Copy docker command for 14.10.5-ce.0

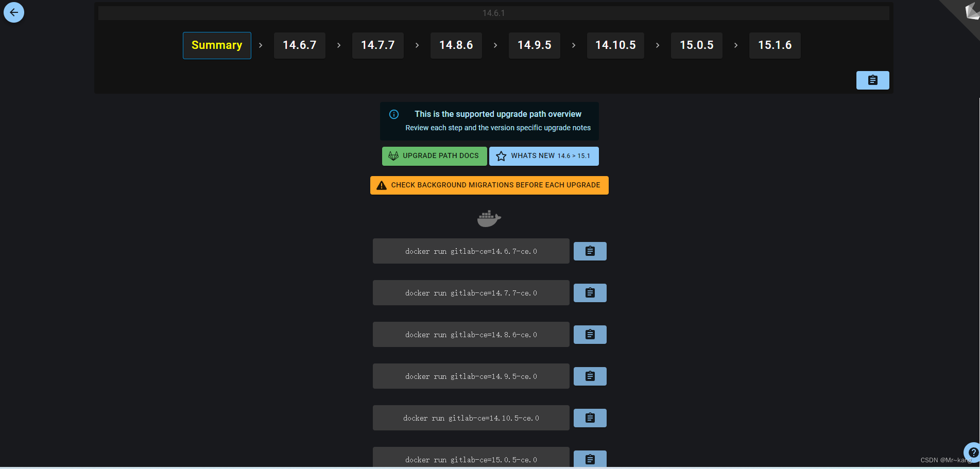590,418
